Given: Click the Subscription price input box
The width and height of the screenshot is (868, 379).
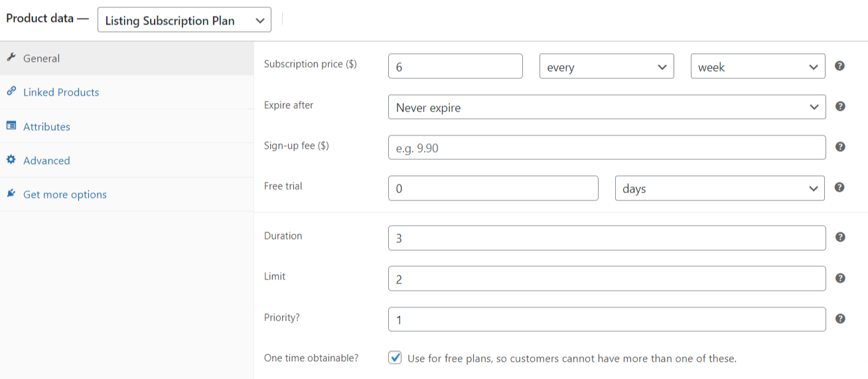Looking at the screenshot, I should pos(455,66).
